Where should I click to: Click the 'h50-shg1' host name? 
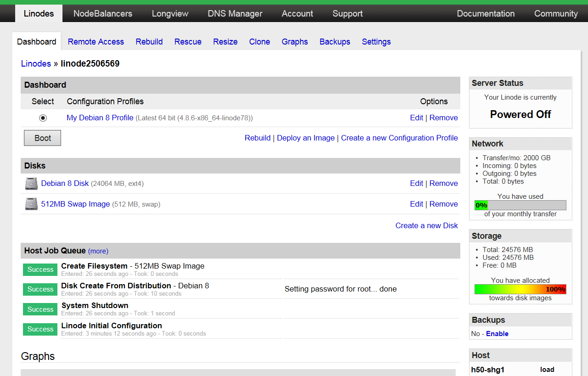[x=488, y=370]
